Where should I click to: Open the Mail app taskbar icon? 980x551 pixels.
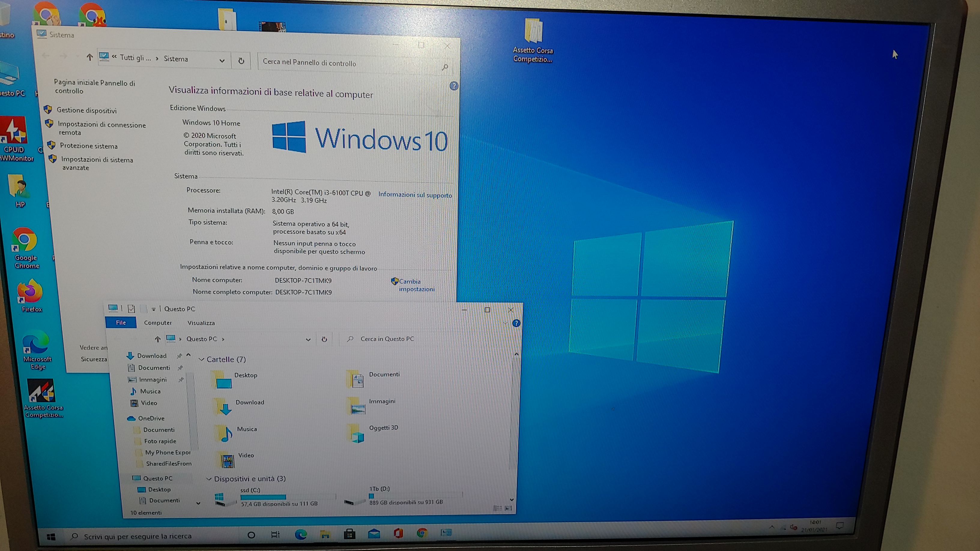tap(374, 534)
